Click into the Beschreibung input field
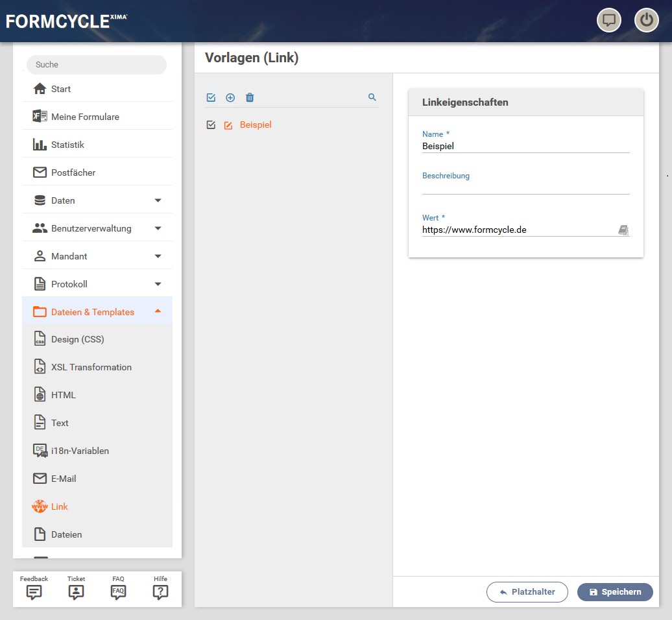Screen dimensions: 672x620 tap(525, 187)
